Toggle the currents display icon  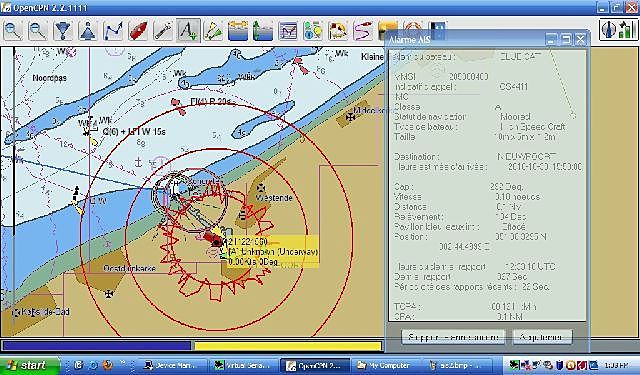tap(238, 31)
